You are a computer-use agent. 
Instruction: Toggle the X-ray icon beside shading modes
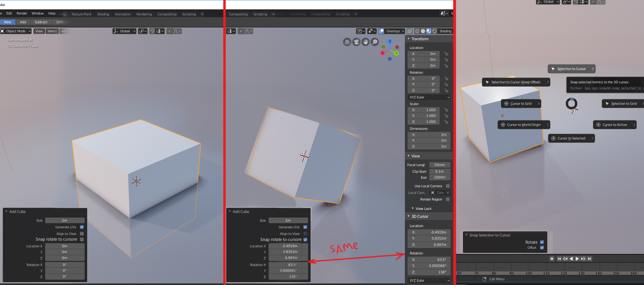pos(410,31)
